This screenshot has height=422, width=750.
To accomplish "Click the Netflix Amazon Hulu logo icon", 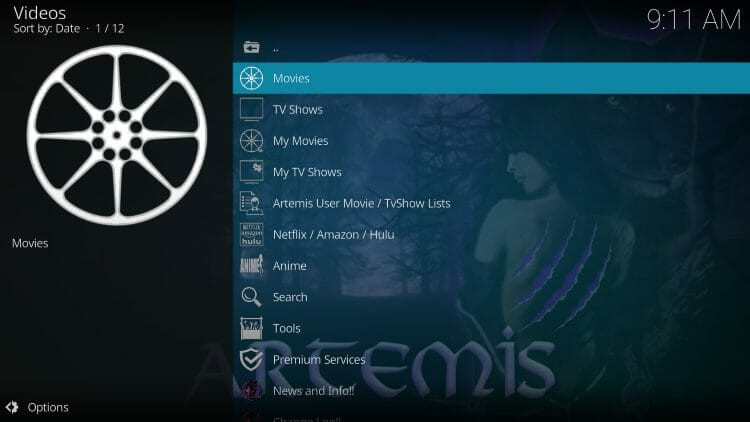I will click(251, 235).
